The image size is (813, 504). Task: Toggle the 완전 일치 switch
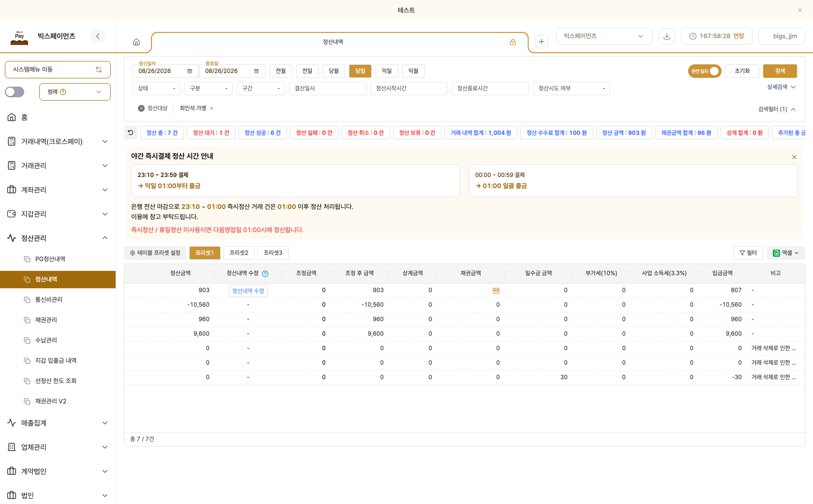[705, 71]
